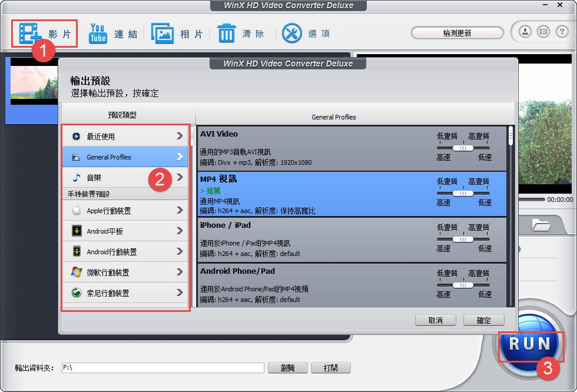
Task: Click the photo (相片) slideshow icon
Action: pyautogui.click(x=163, y=34)
